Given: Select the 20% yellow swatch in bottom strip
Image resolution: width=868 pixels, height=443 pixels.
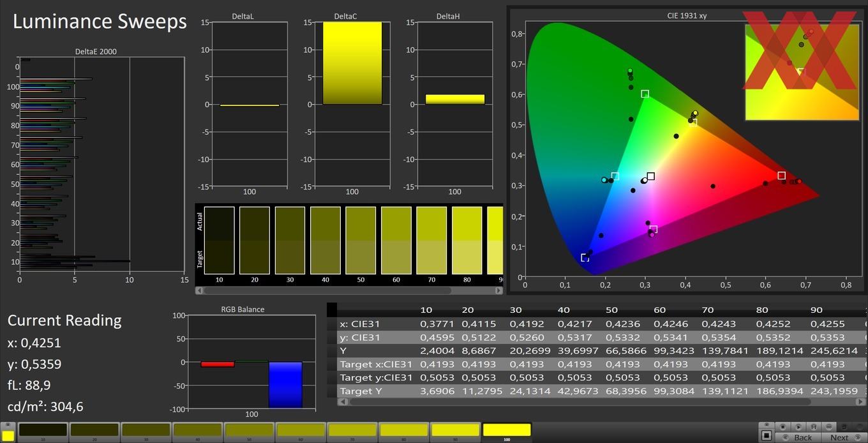Looking at the screenshot, I should click(94, 431).
